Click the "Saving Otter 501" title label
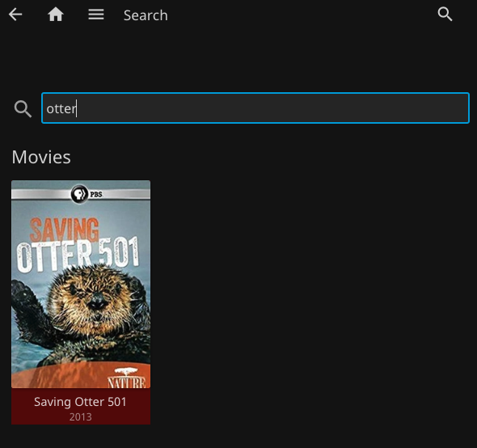477x448 pixels. pos(80,402)
